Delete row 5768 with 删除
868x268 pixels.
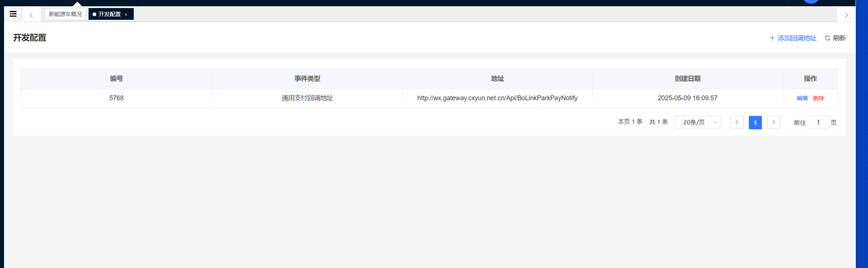point(818,98)
